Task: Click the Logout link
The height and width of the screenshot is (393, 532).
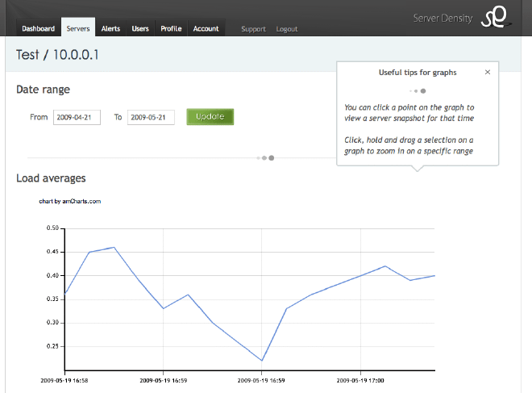Action: 287,29
